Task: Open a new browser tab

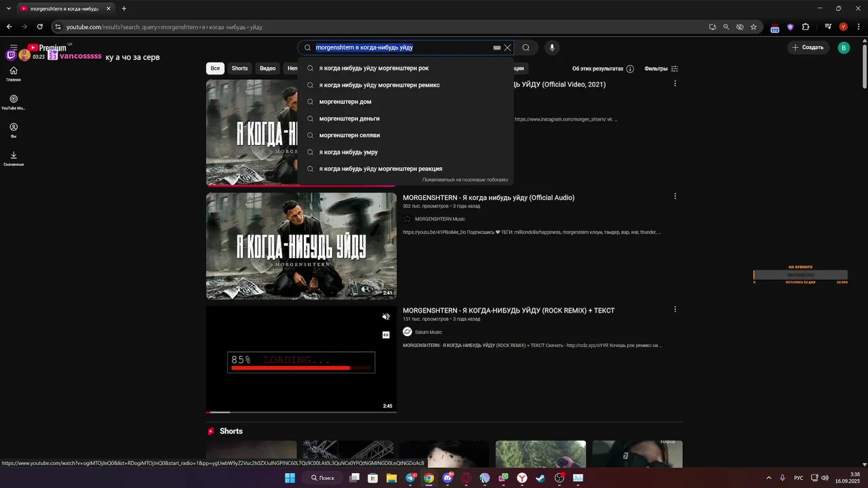Action: 124,9
